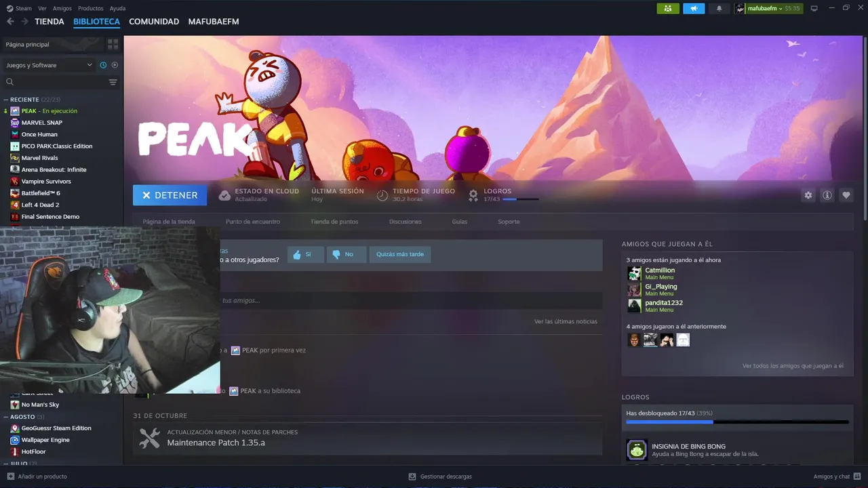The height and width of the screenshot is (488, 868).
Task: Add PEAK to favorites heart icon
Action: coord(846,195)
